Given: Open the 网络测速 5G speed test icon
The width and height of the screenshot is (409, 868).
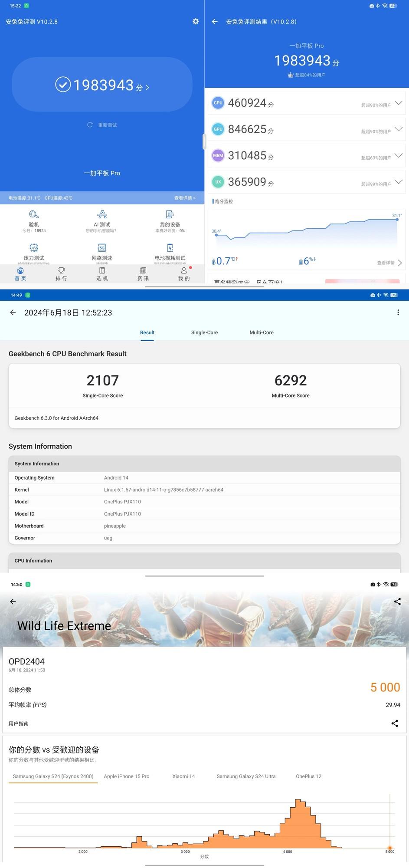Looking at the screenshot, I should (x=102, y=247).
